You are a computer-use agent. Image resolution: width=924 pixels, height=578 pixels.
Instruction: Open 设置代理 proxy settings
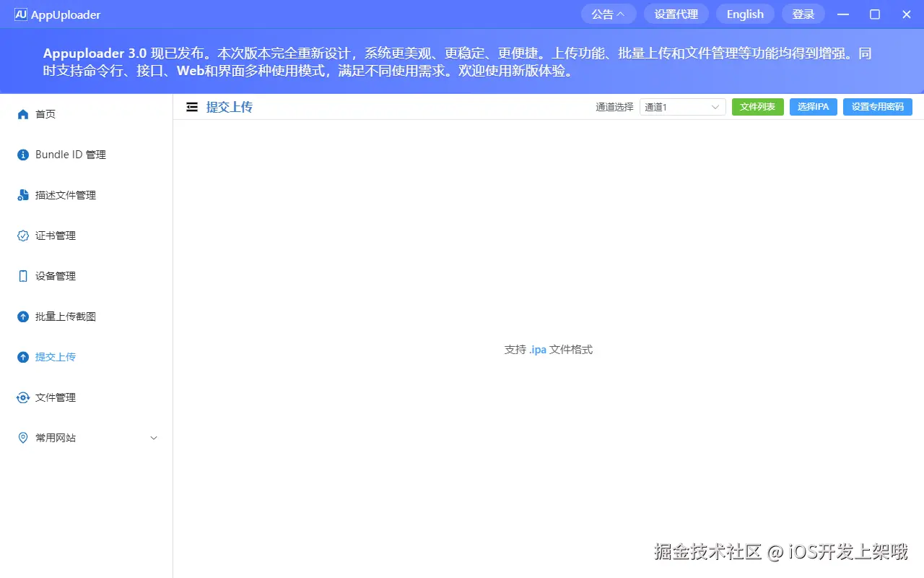[x=676, y=14]
